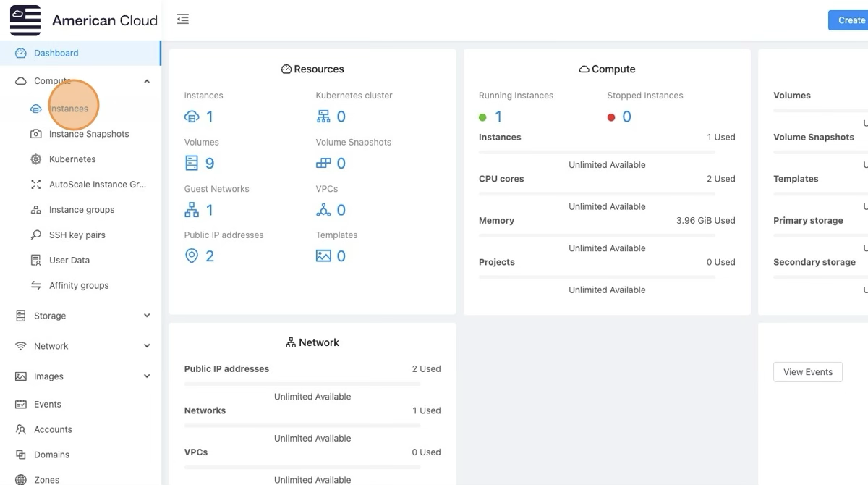Screen dimensions: 868x485
Task: Click the Kubernetes helm icon in sidebar
Action: coord(35,159)
